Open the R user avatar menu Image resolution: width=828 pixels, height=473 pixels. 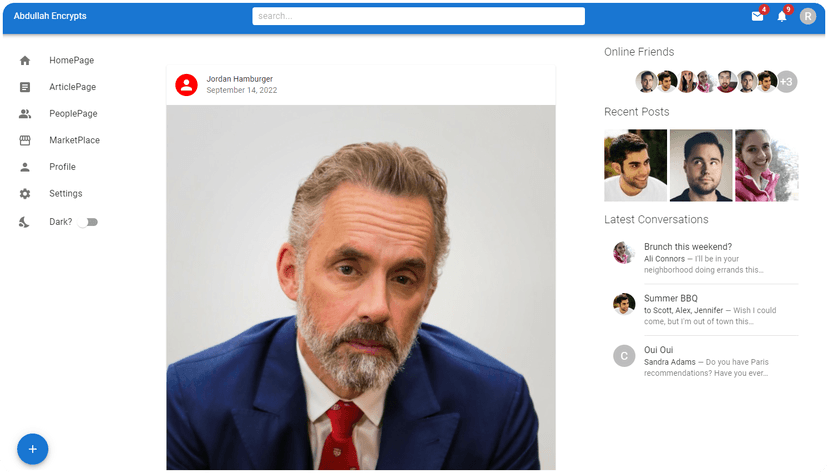pos(807,16)
